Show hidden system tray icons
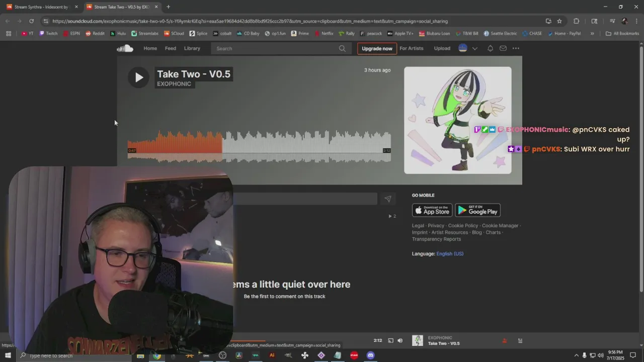This screenshot has height=362, width=644. 577,355
